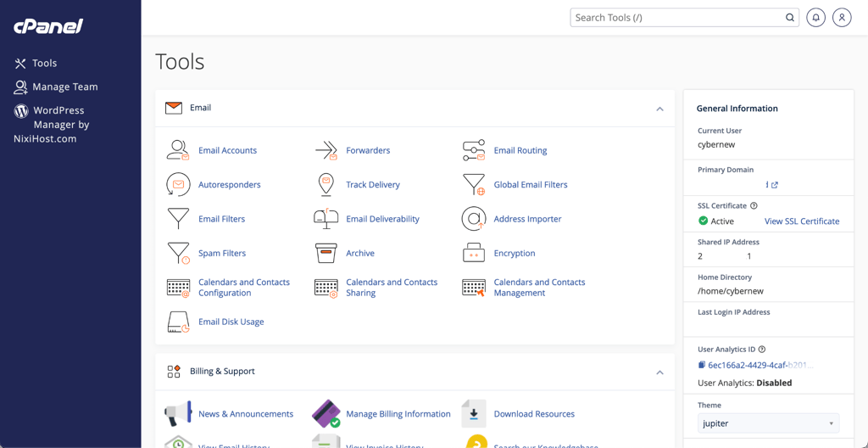Open the Global Email Filters icon

tap(474, 185)
